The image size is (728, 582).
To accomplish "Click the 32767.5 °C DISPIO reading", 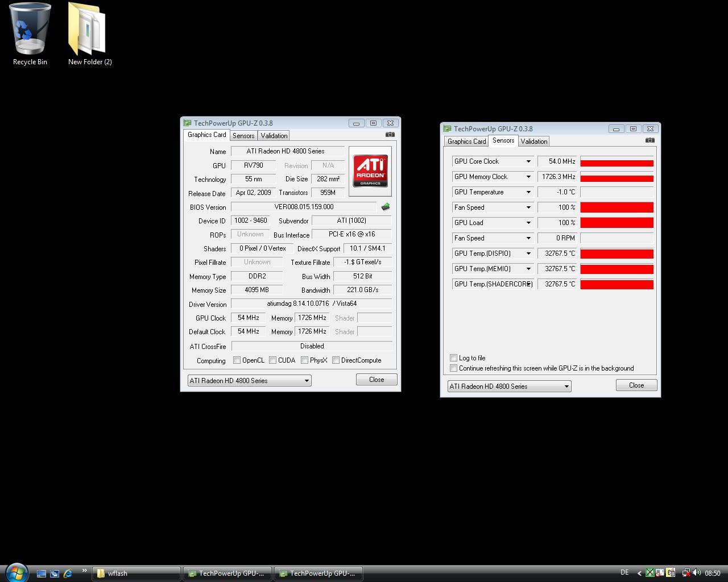I will click(557, 253).
